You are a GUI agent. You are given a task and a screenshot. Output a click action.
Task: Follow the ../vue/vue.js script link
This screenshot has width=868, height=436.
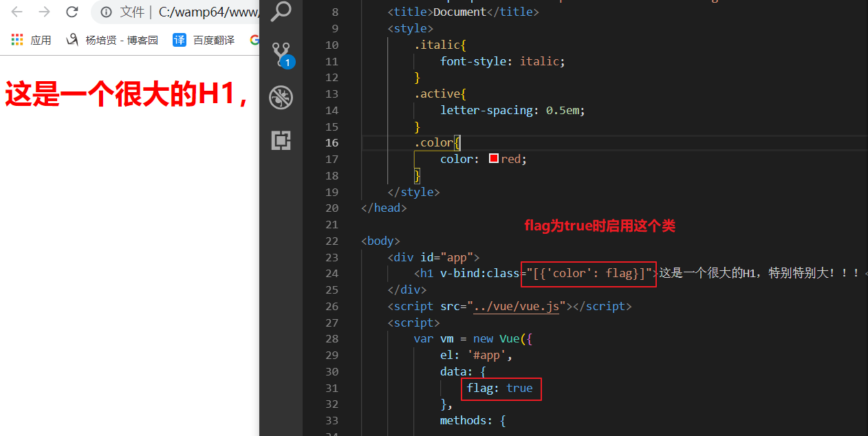[517, 306]
